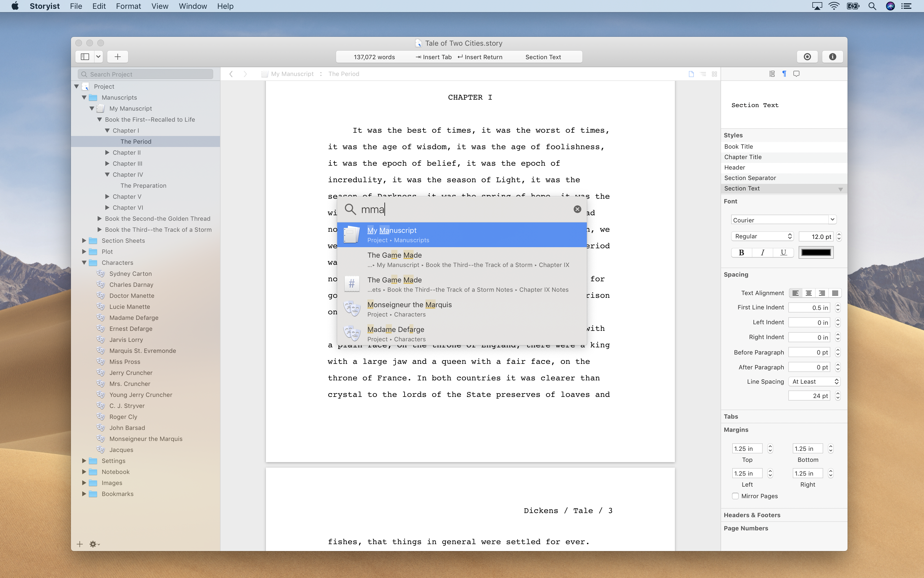Collapse the Project tree root
The width and height of the screenshot is (924, 578).
click(x=76, y=86)
